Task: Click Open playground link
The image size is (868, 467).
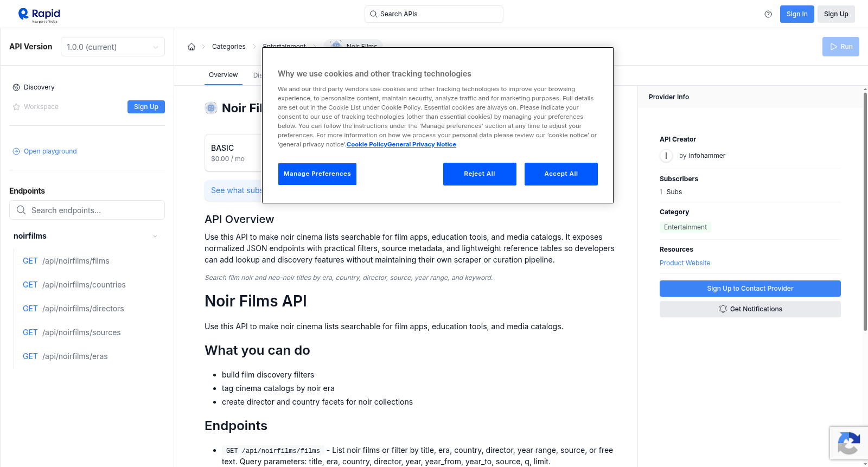Action: pos(50,151)
